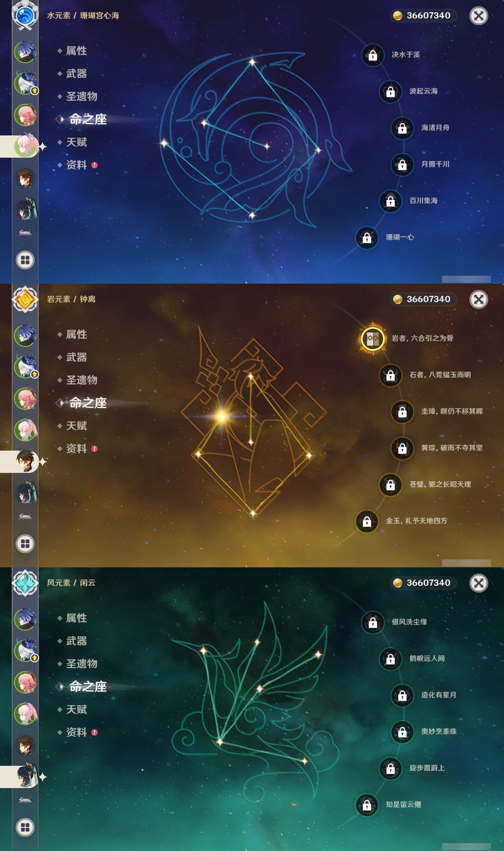
Task: Select the locked 金玉,礼予天地四方 icon
Action: pos(367,521)
